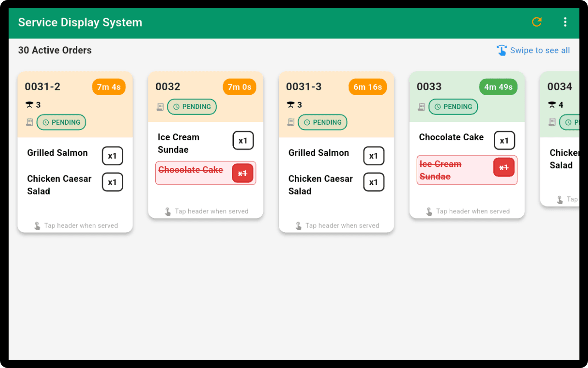This screenshot has height=368, width=588.
Task: Click the serve hand icon on order 0032
Action: [167, 211]
